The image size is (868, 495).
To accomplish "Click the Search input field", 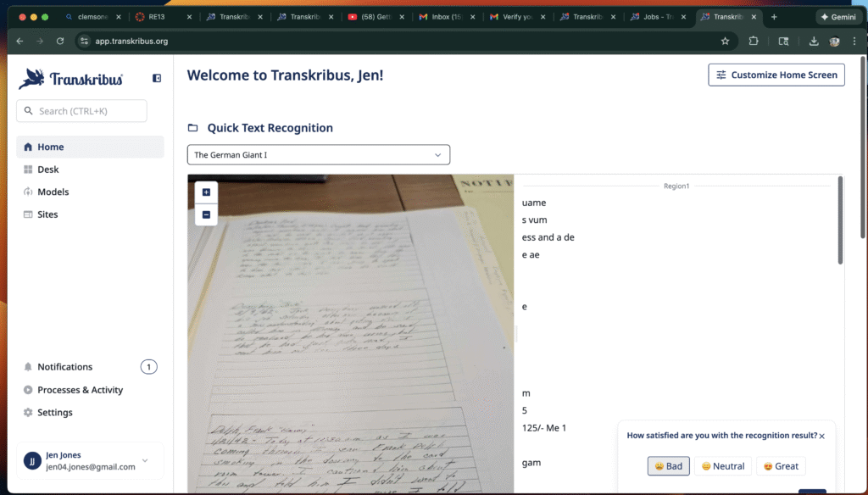I will pos(81,111).
